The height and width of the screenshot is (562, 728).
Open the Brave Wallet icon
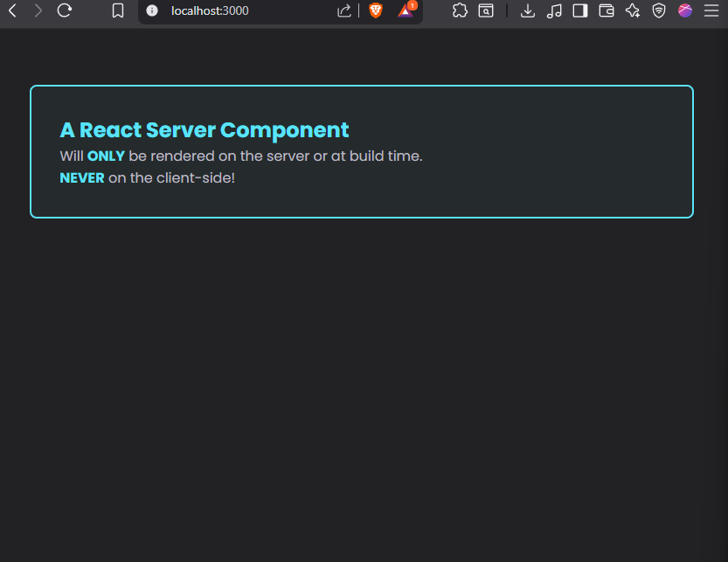607,10
